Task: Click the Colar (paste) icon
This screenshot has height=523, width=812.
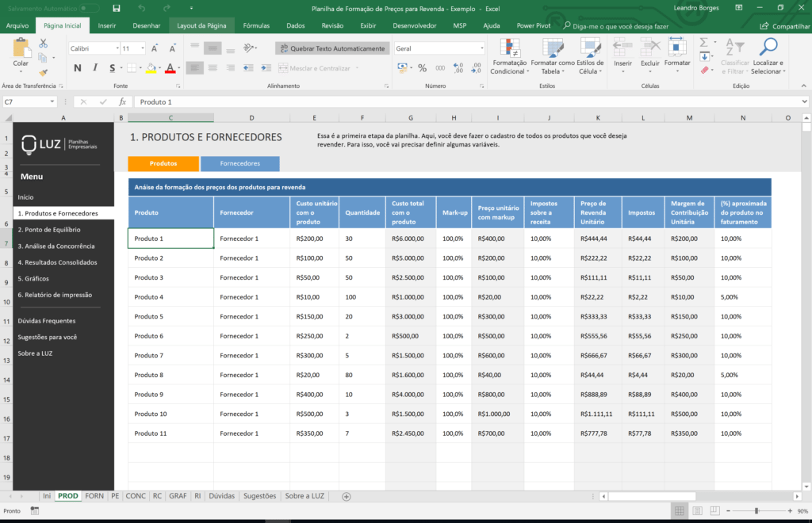Action: point(21,49)
